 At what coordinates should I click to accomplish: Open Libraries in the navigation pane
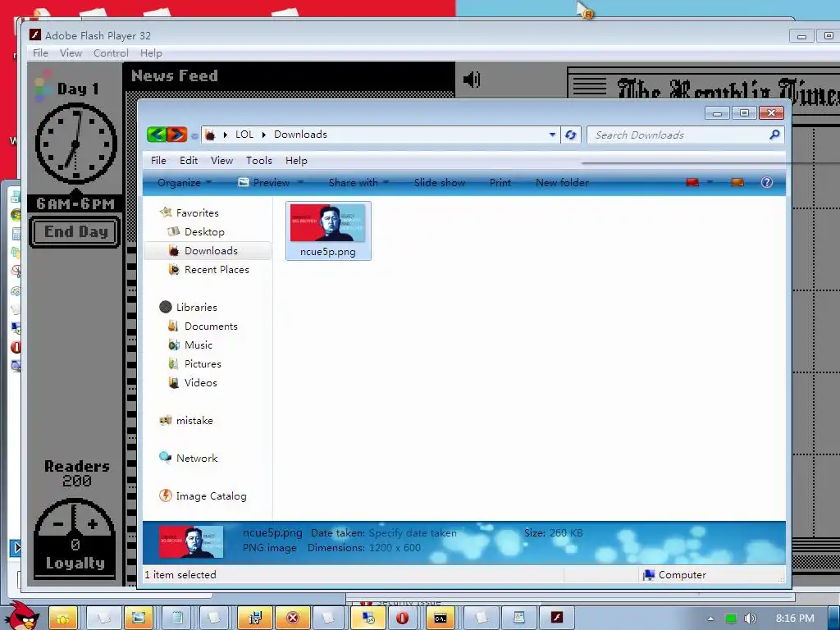[x=197, y=307]
